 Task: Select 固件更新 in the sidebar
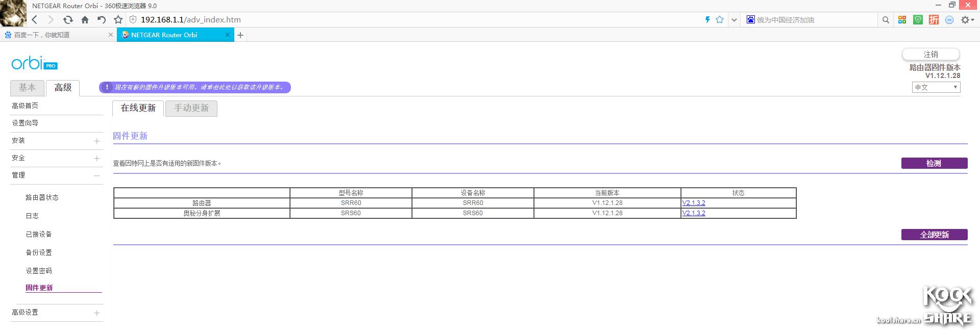39,288
